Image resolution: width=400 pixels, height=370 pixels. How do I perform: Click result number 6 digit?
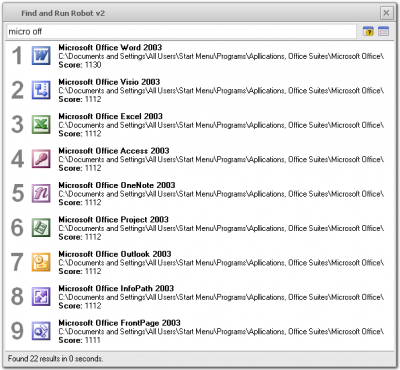click(x=17, y=228)
